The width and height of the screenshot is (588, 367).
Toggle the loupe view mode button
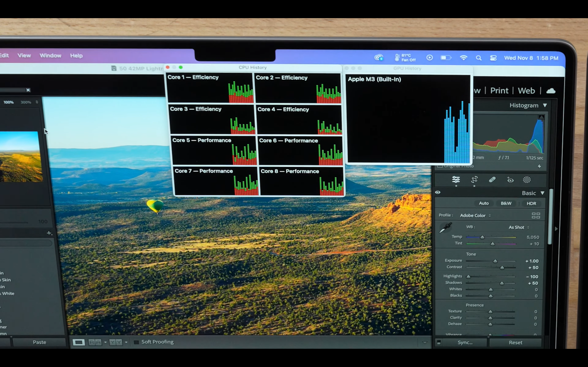pos(79,342)
